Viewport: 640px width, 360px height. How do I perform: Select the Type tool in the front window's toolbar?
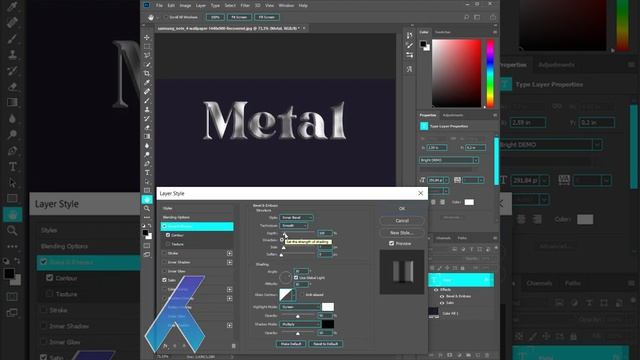point(147,173)
